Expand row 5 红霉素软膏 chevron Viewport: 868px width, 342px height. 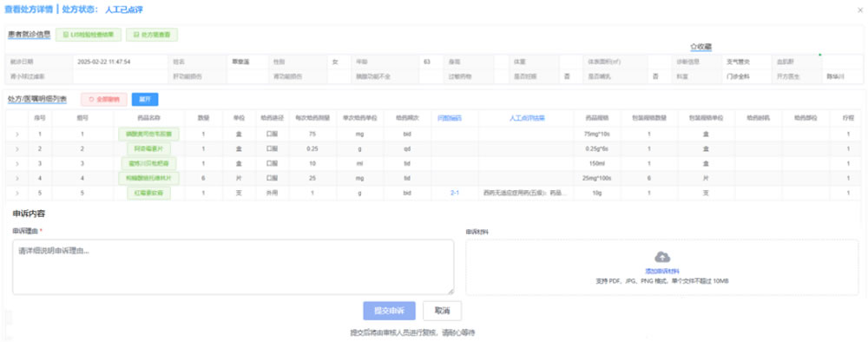(16, 193)
